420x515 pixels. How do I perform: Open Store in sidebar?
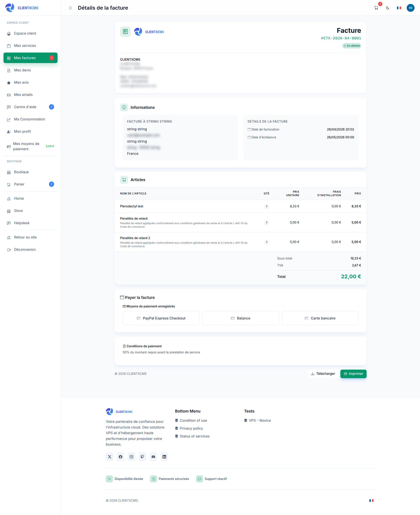30,211
